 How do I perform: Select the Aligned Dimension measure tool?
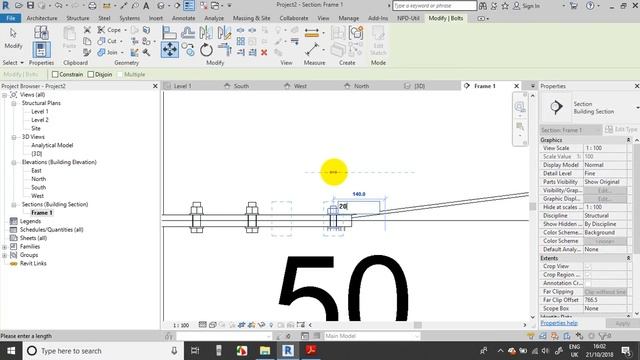click(x=312, y=33)
